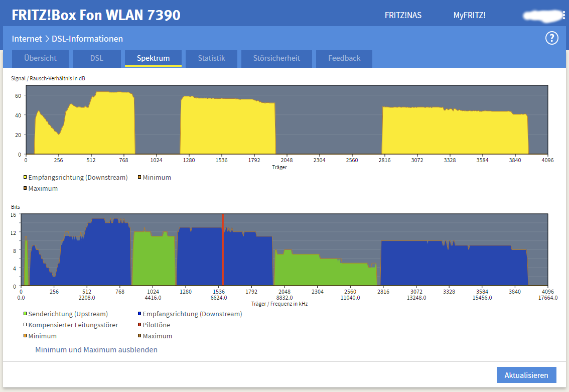Open the Statistik tab
Viewport: 569px width, 392px height.
[211, 58]
